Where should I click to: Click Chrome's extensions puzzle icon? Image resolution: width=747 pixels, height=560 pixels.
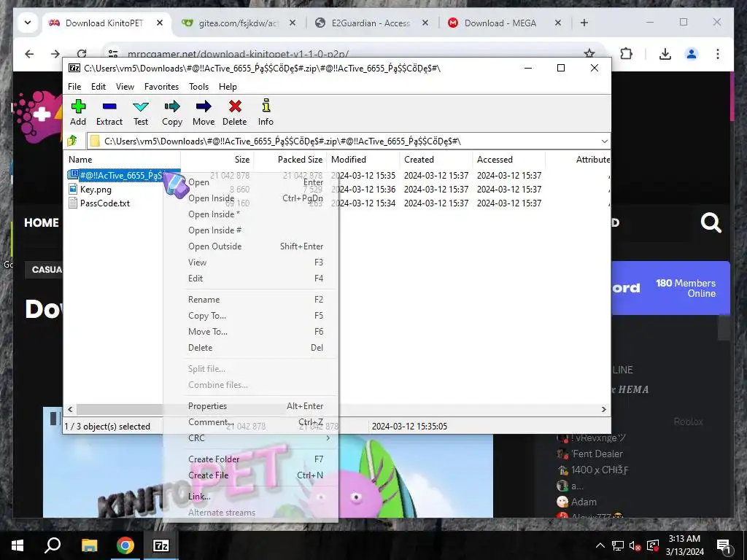pyautogui.click(x=627, y=54)
